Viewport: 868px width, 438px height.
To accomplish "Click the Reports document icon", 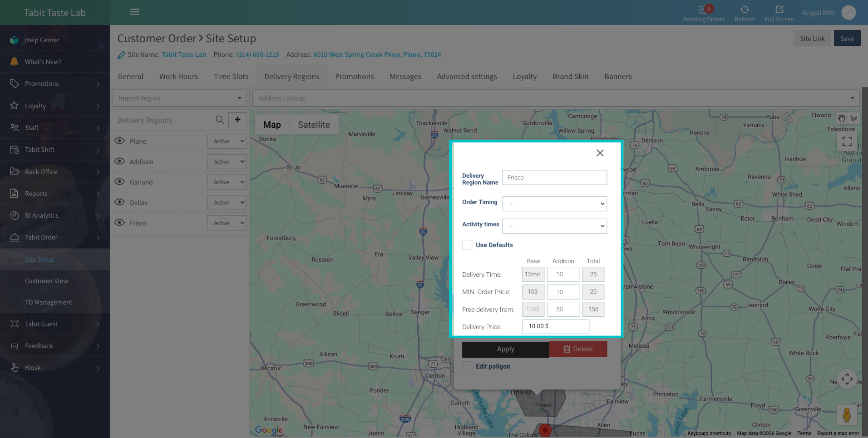I will [x=14, y=193].
